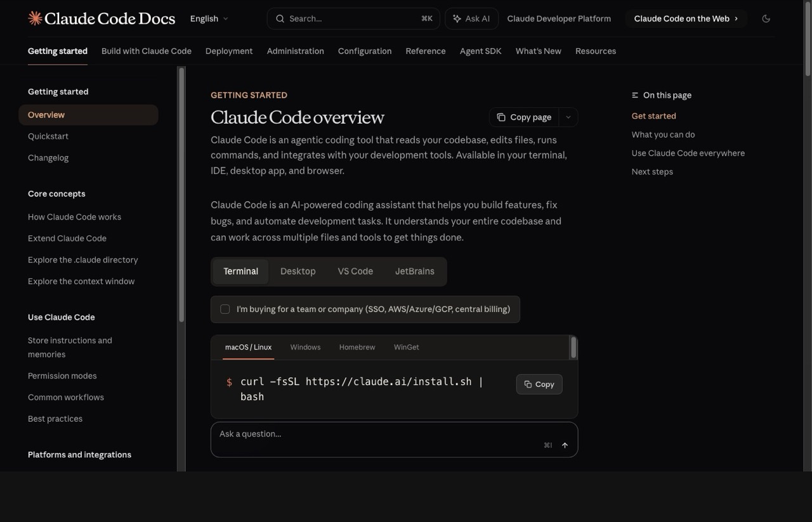This screenshot has height=522, width=812.
Task: Open Claude Code on the Web link
Action: 686,18
